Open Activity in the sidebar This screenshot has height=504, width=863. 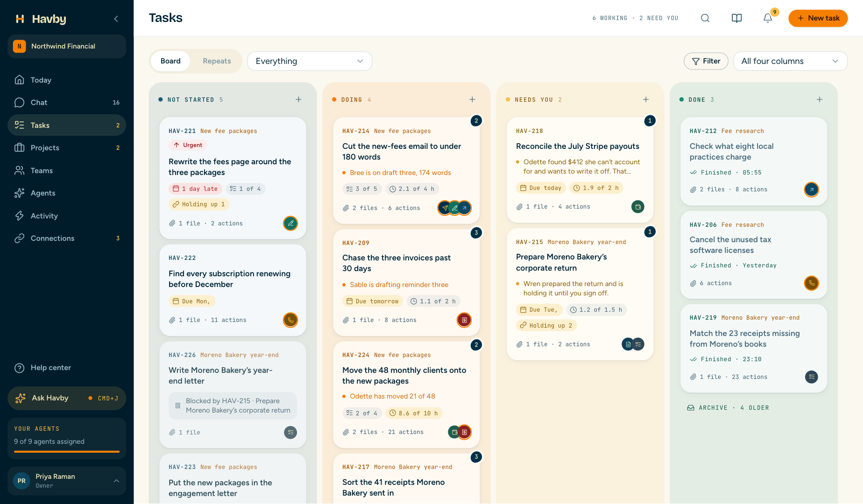[x=67, y=216]
